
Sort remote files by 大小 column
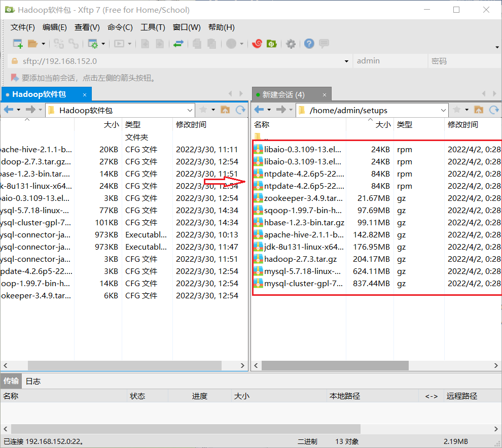tap(370, 125)
